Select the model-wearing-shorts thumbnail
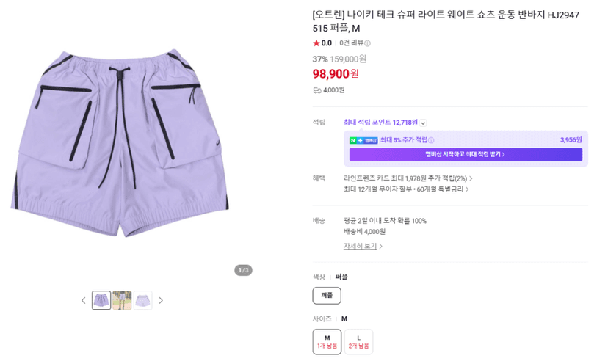The width and height of the screenshot is (608, 364). coord(122,300)
